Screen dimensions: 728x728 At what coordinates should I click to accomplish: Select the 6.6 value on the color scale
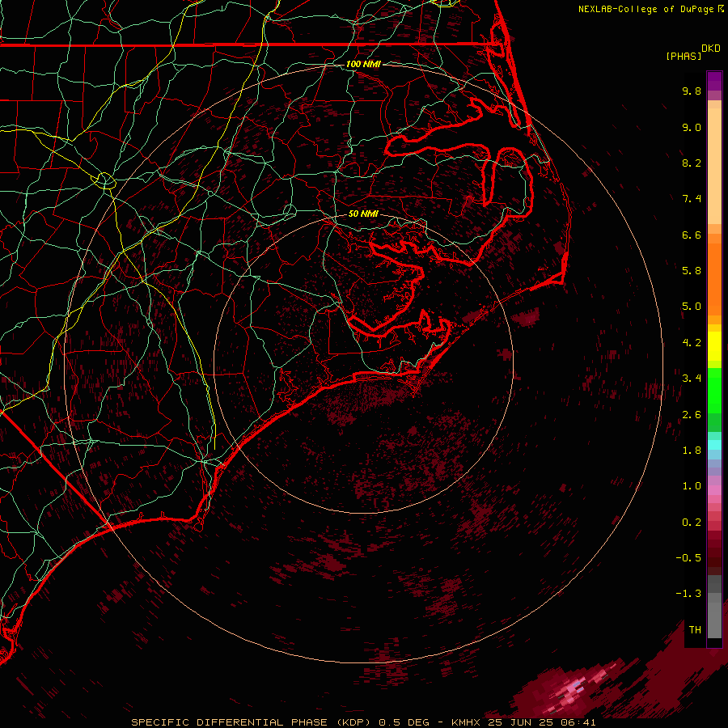tap(692, 235)
